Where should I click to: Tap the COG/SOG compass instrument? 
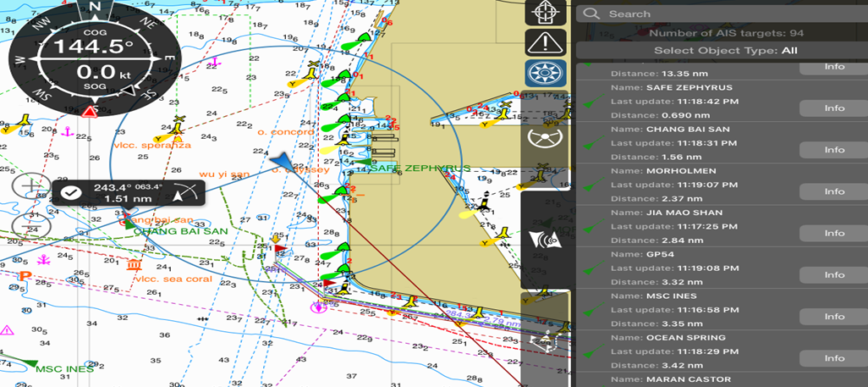(x=96, y=58)
